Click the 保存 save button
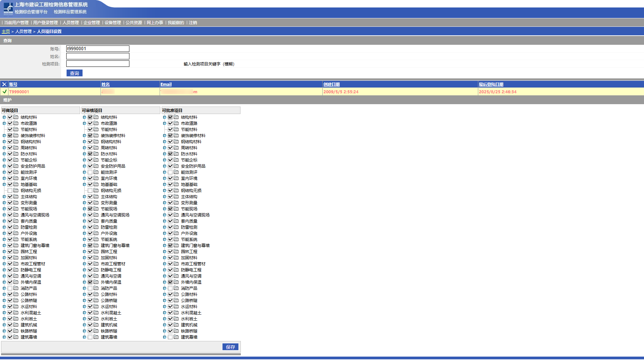This screenshot has width=644, height=360. coord(230,347)
